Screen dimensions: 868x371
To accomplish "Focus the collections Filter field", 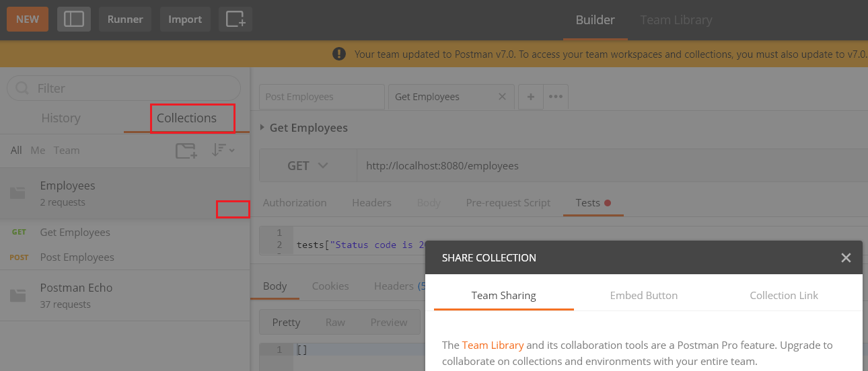I will (x=124, y=88).
